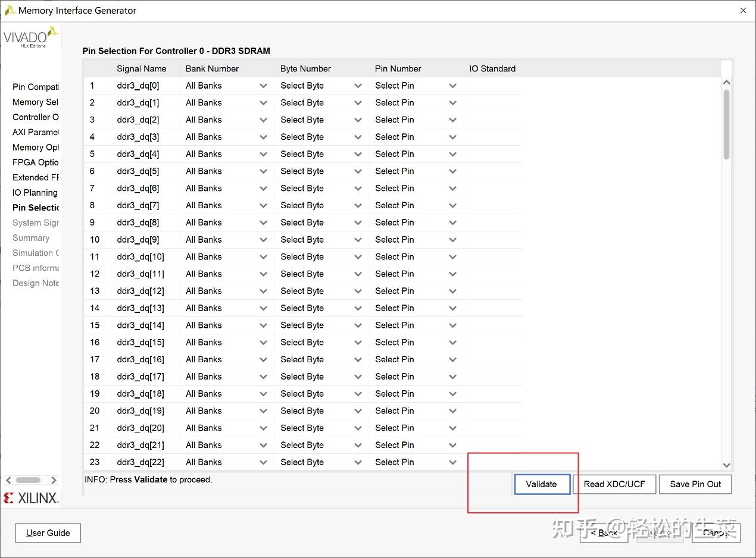Select the Pin Selection step in sidebar

pos(36,208)
